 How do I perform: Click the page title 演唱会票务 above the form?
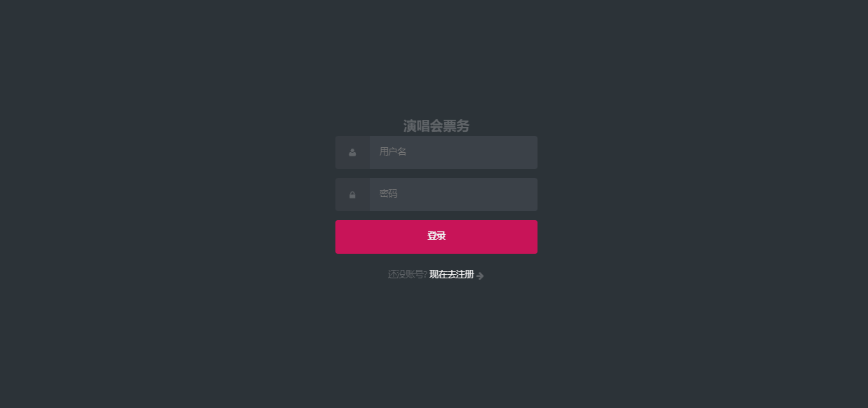tap(436, 126)
